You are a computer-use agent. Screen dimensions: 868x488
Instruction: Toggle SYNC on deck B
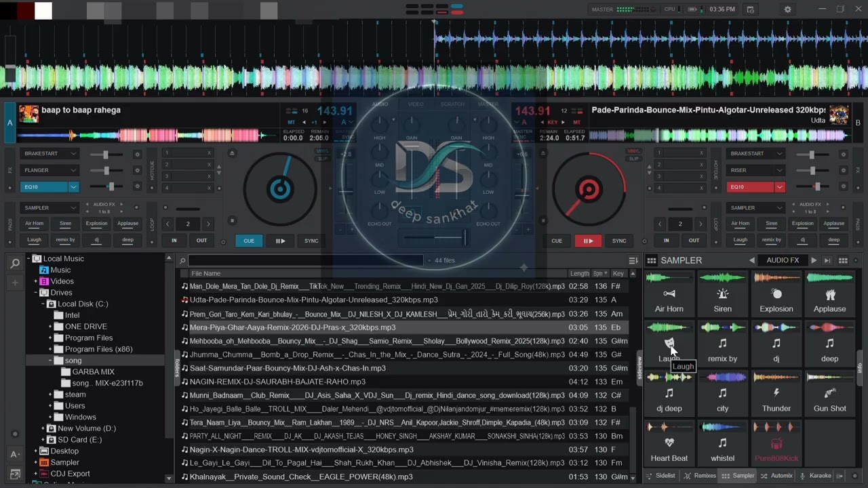coord(619,241)
